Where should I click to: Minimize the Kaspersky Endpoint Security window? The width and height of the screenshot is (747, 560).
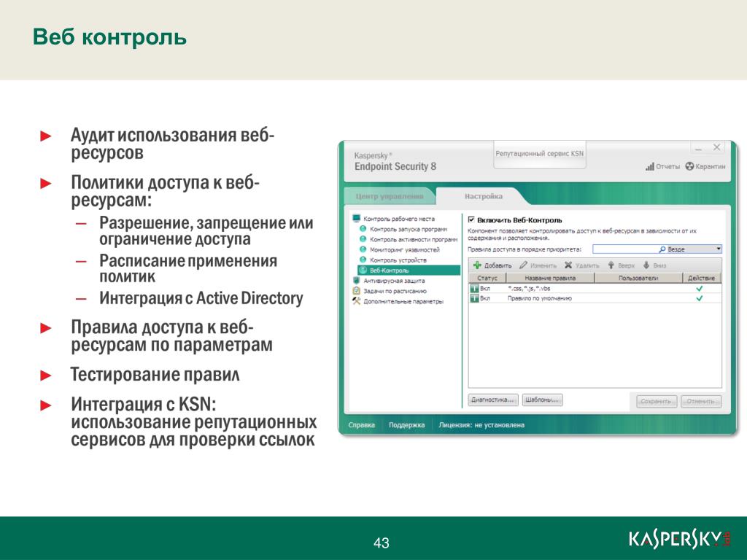point(699,148)
